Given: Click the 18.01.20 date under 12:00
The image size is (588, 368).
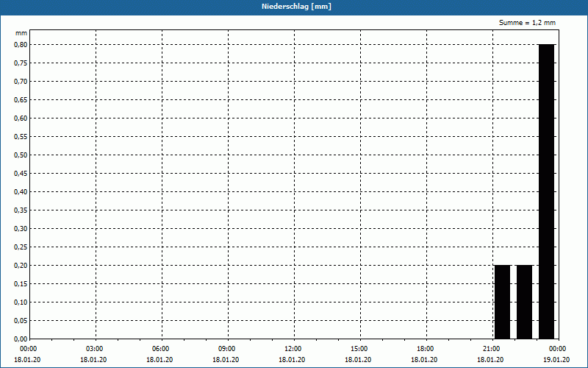Looking at the screenshot, I should point(292,360).
